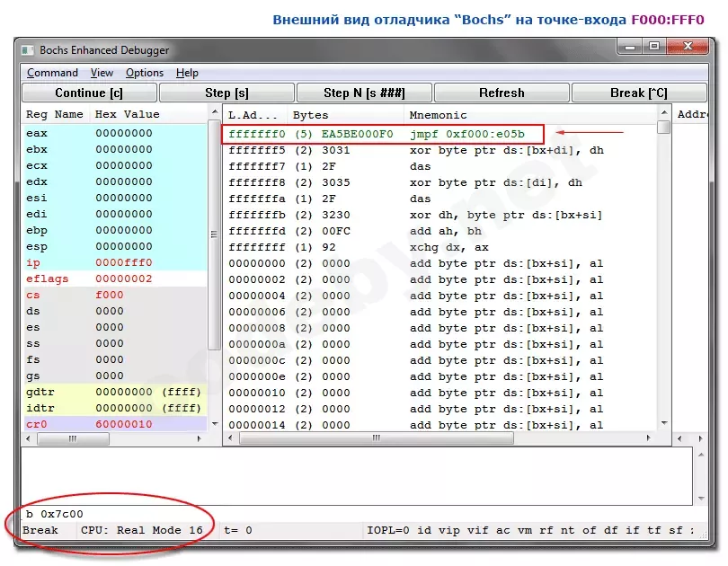Viewport: 728px width, 566px height.
Task: Select the ebx register row
Action: [114, 149]
